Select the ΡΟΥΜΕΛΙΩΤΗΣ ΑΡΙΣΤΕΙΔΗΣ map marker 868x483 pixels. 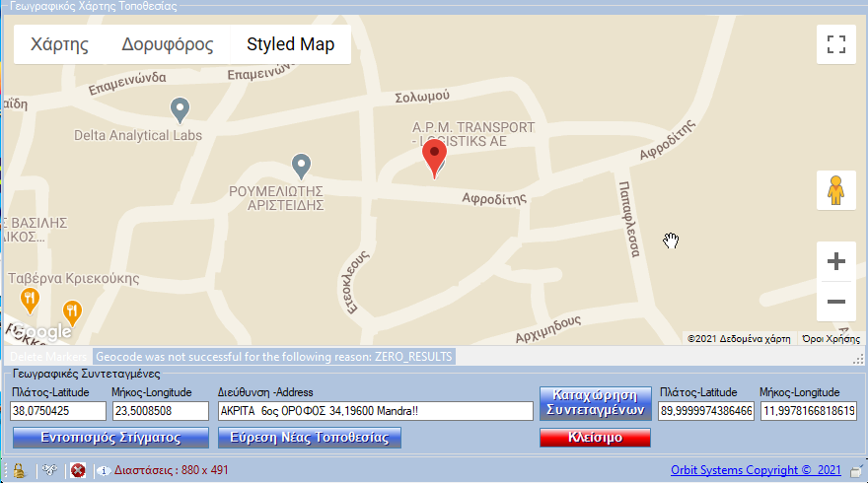click(x=303, y=166)
